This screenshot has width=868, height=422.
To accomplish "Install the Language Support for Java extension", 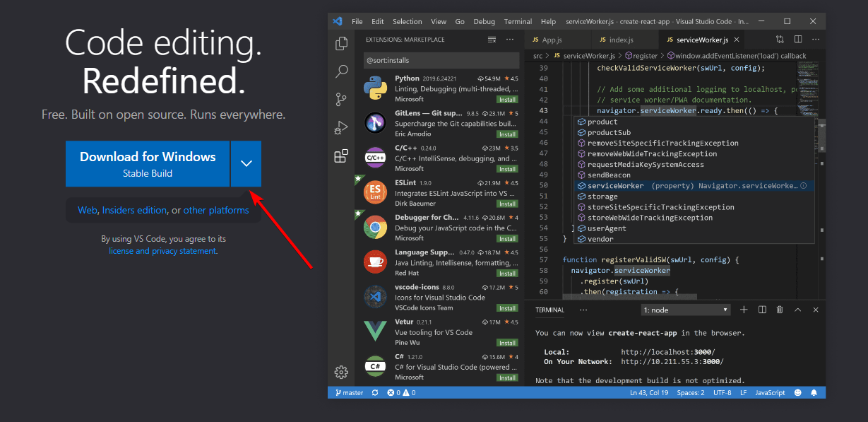I will [x=507, y=273].
